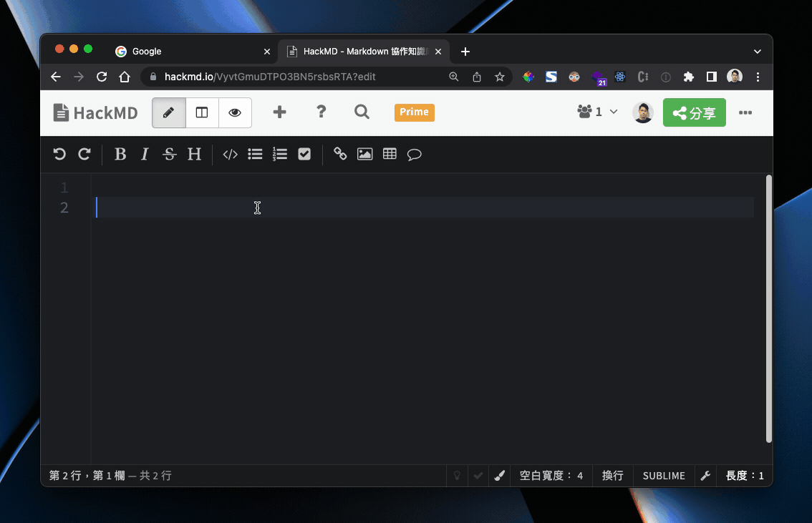Screen dimensions: 812x523
Task: Click the orange Prime badge
Action: click(414, 112)
